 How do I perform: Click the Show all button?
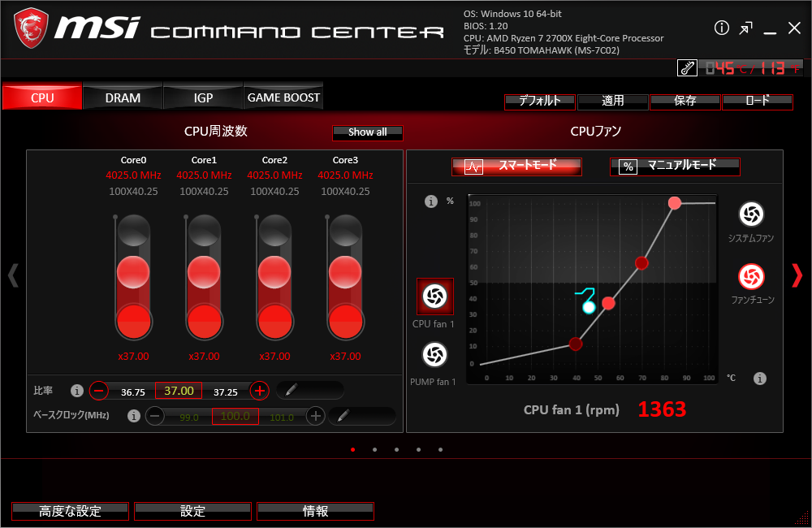pyautogui.click(x=367, y=132)
